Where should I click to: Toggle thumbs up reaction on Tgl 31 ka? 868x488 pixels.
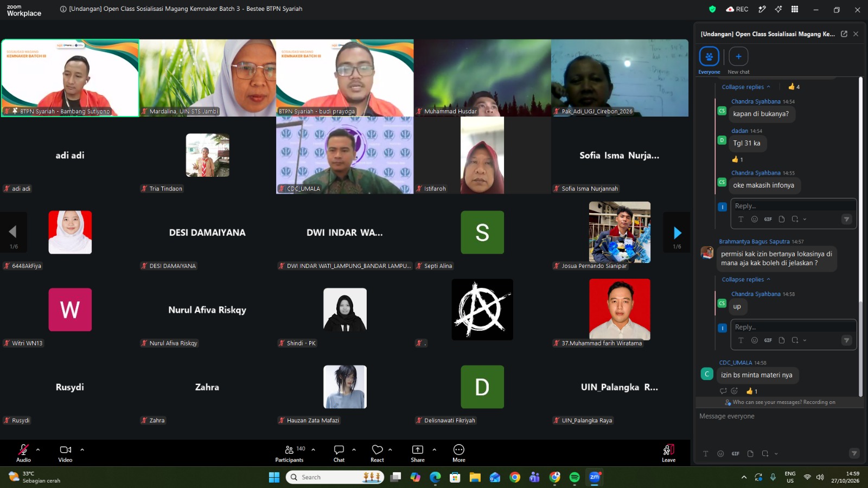coord(737,159)
